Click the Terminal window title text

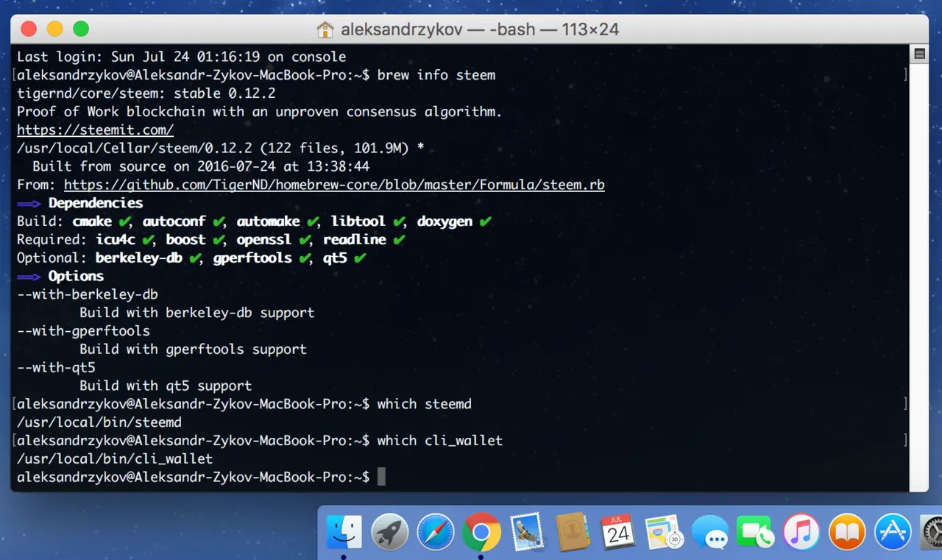480,29
